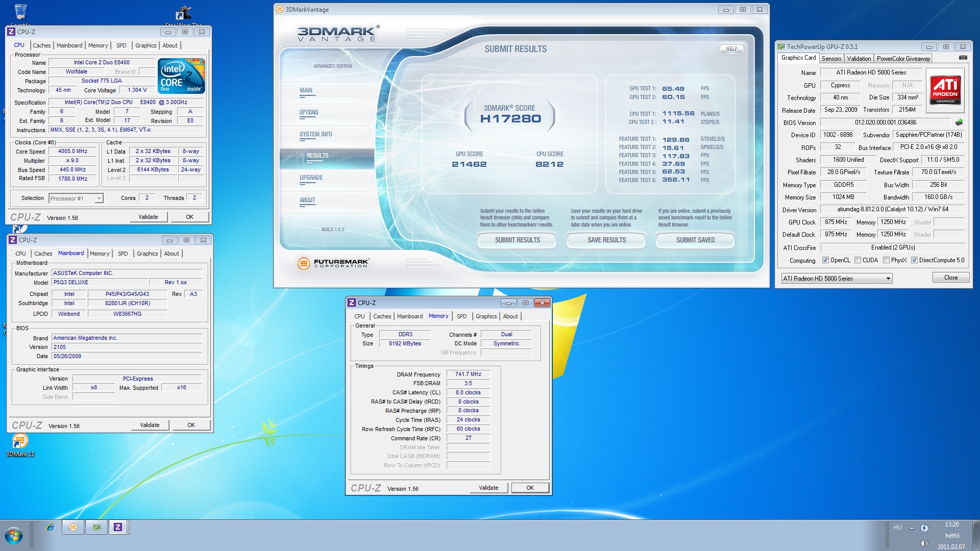This screenshot has height=551, width=980.
Task: Switch to the Sensors tab in GPU-Z
Action: (831, 59)
